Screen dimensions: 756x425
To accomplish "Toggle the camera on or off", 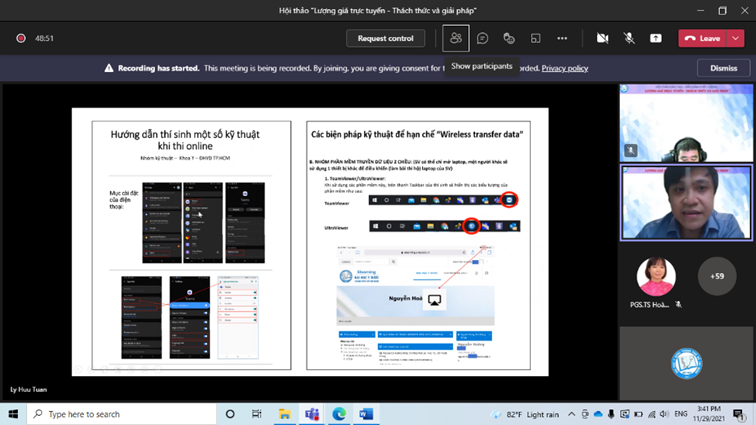I will point(602,38).
